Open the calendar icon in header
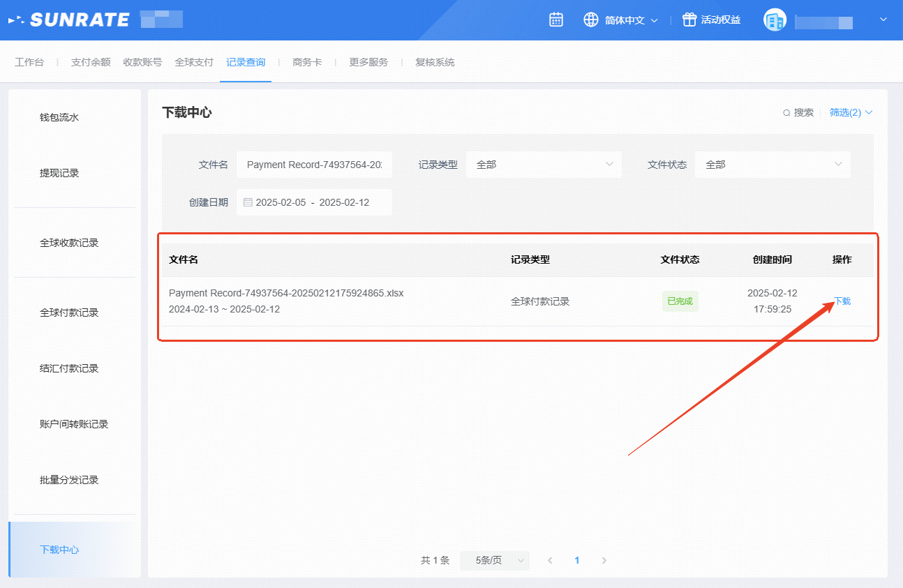The width and height of the screenshot is (903, 588). pyautogui.click(x=556, y=20)
